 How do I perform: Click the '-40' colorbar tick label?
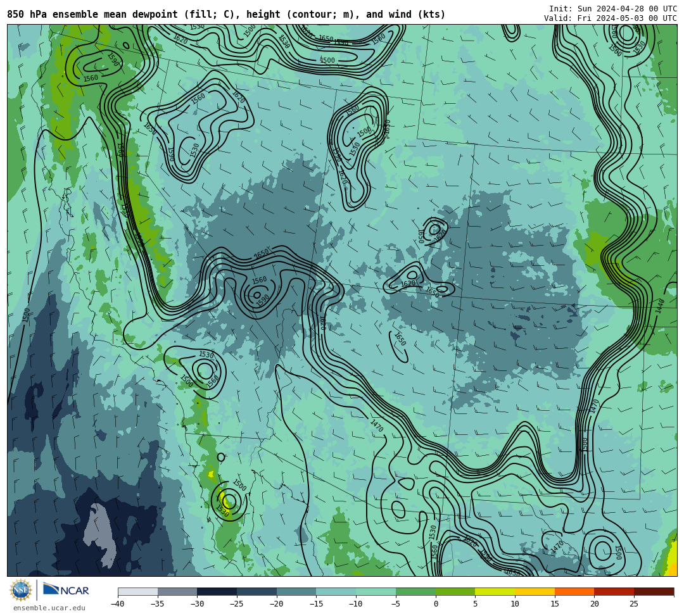(117, 604)
